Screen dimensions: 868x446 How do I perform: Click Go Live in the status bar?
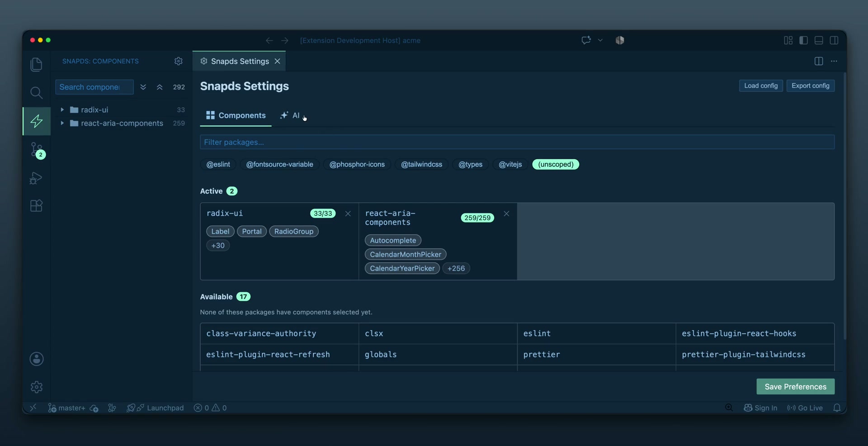click(x=805, y=408)
